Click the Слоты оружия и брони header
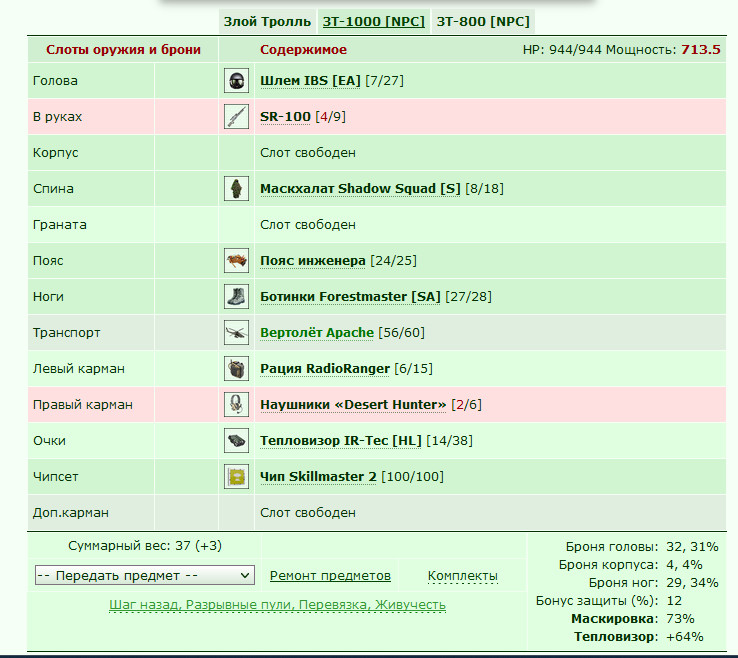The image size is (738, 658). tap(123, 49)
